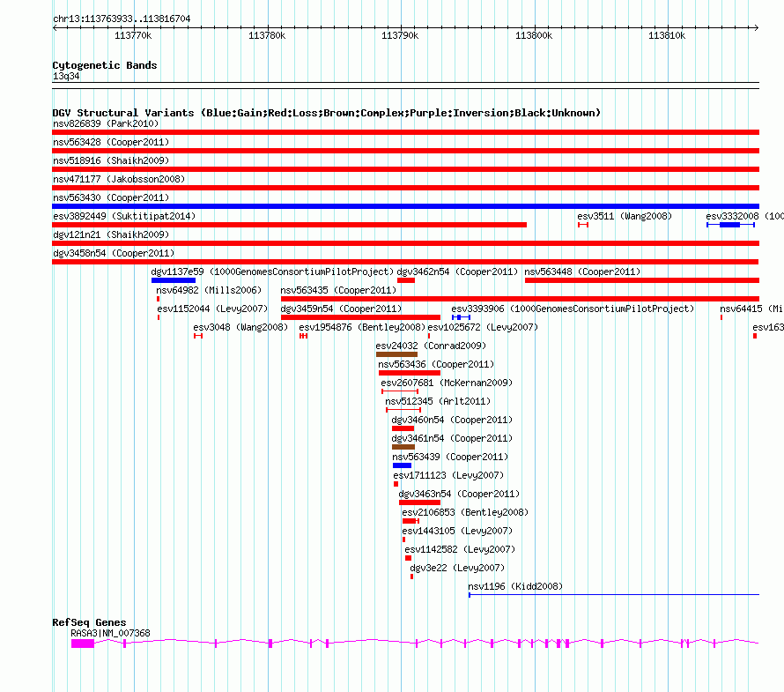This screenshot has height=692, width=784.
Task: Click esv2607681 (McKernan2009) label
Action: (x=447, y=383)
